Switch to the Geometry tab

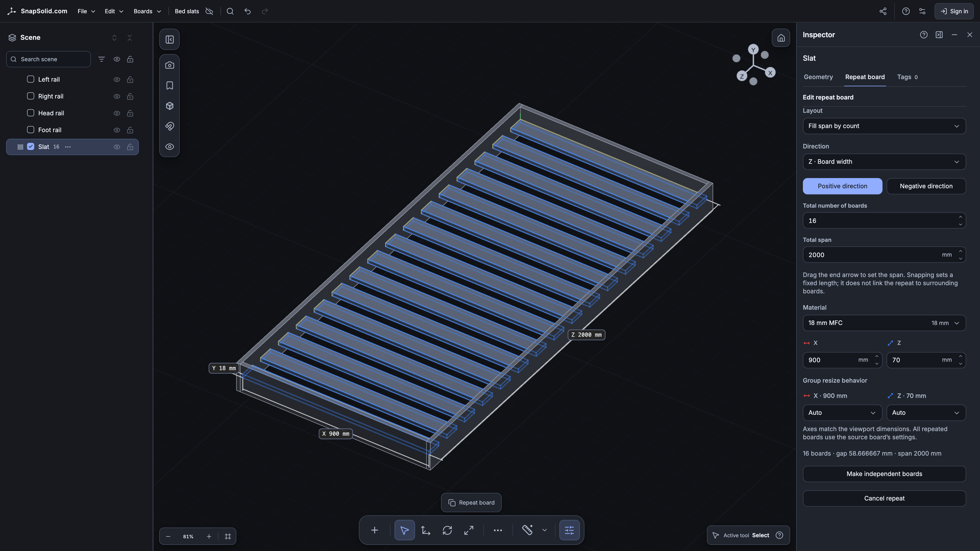coord(818,77)
